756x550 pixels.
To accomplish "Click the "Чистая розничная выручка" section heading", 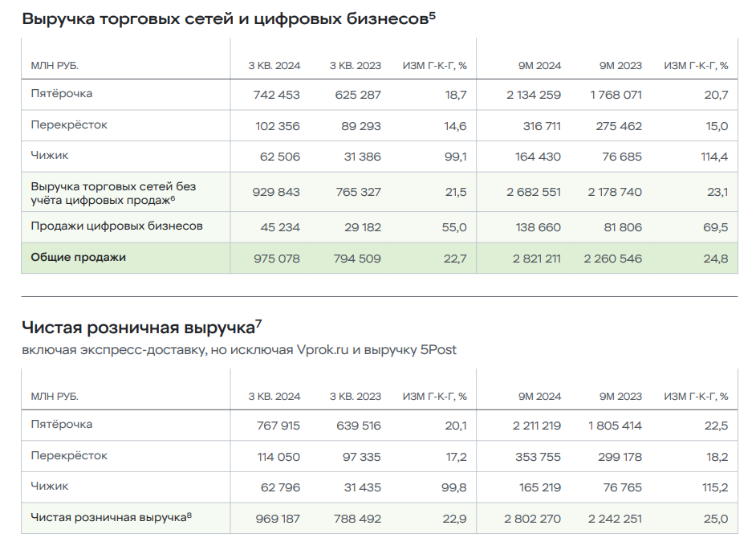I will tap(137, 327).
